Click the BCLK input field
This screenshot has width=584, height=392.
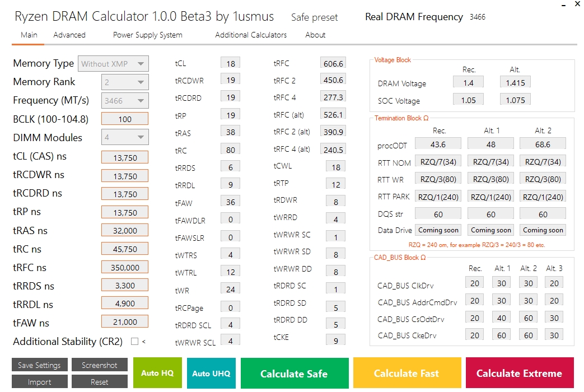pos(125,119)
